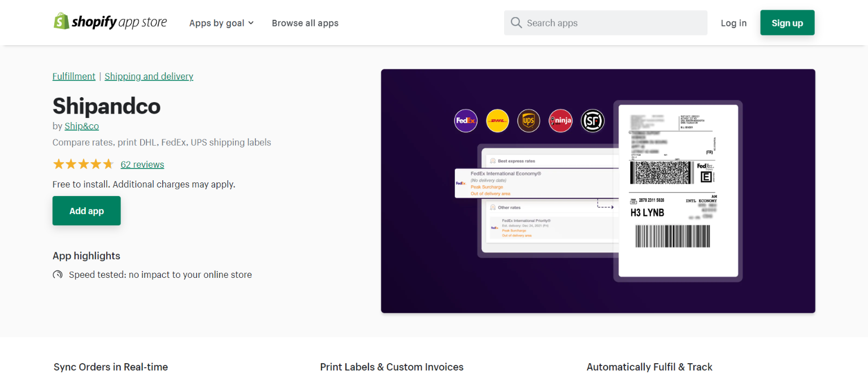Open the Shipandco promo screenshot image
The width and height of the screenshot is (868, 375).
[598, 191]
